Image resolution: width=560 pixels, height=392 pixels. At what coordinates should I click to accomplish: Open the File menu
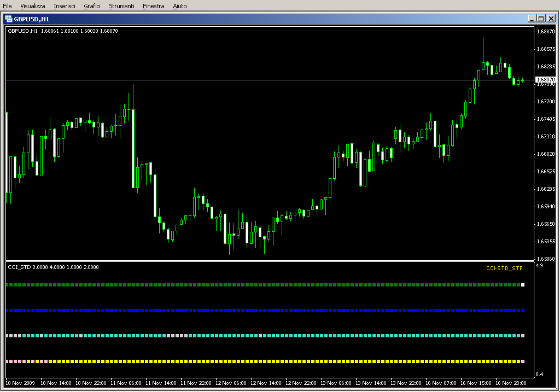pyautogui.click(x=7, y=6)
